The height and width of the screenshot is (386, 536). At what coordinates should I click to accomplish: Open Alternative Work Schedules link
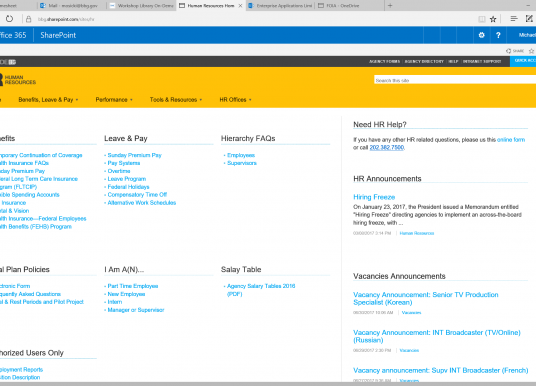pos(142,203)
